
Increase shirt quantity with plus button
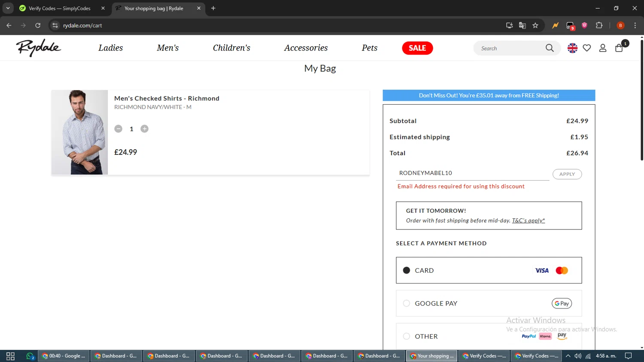pyautogui.click(x=145, y=129)
